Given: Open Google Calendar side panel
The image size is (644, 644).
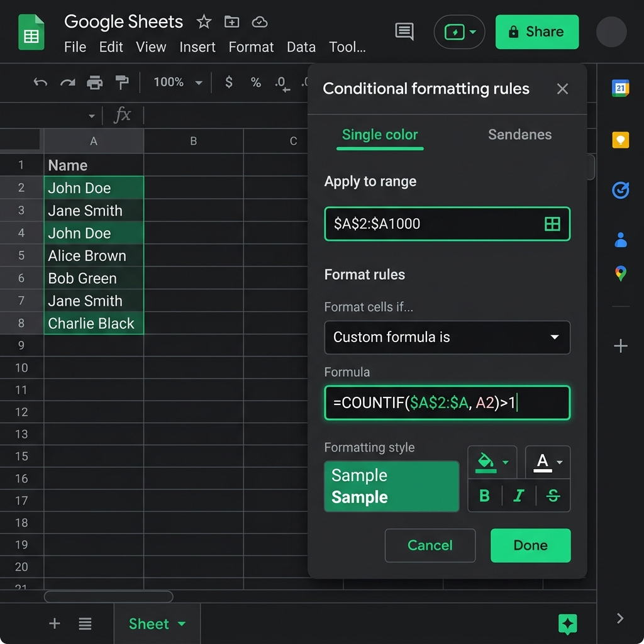Looking at the screenshot, I should point(620,88).
